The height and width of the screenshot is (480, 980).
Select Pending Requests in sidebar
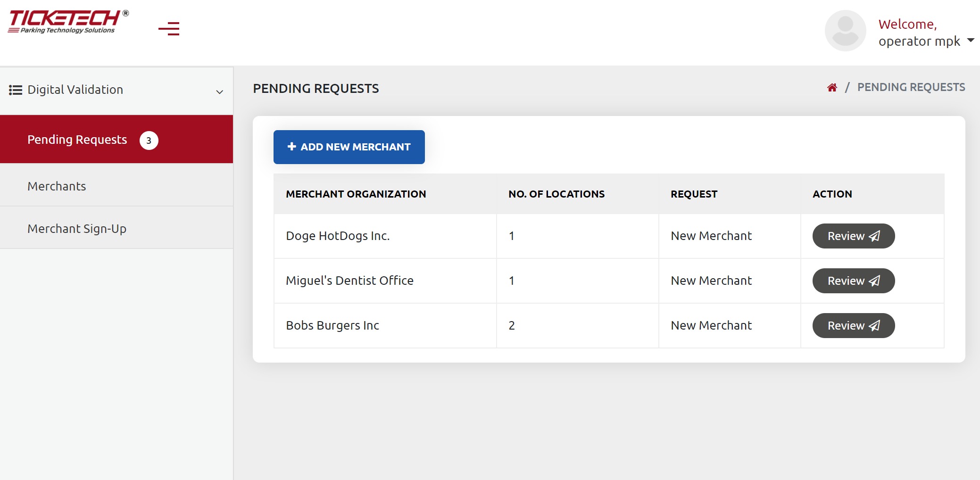[116, 140]
